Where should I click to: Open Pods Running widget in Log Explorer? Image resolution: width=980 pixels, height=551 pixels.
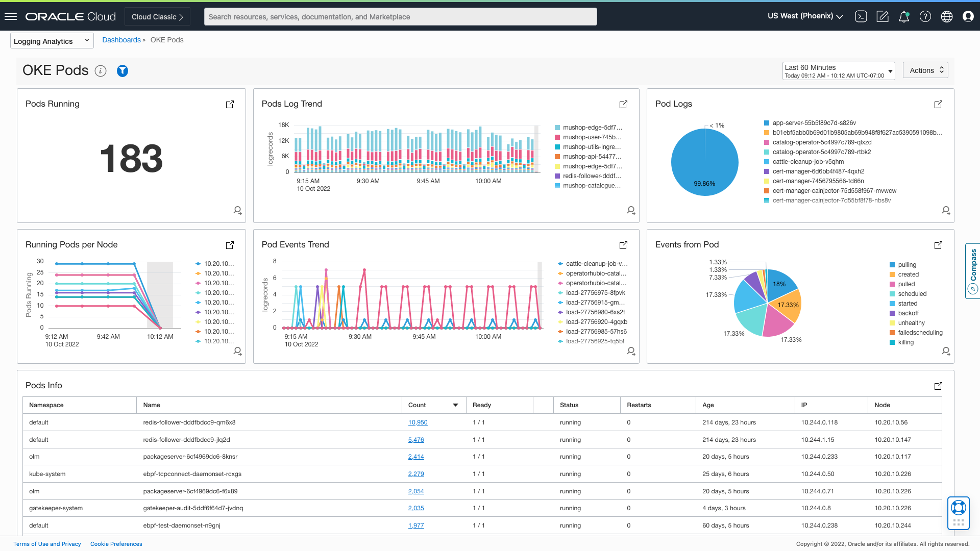[x=237, y=210]
